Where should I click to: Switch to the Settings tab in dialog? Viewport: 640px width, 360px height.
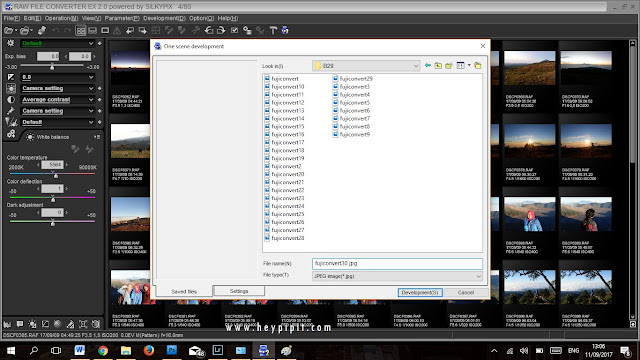click(x=239, y=291)
